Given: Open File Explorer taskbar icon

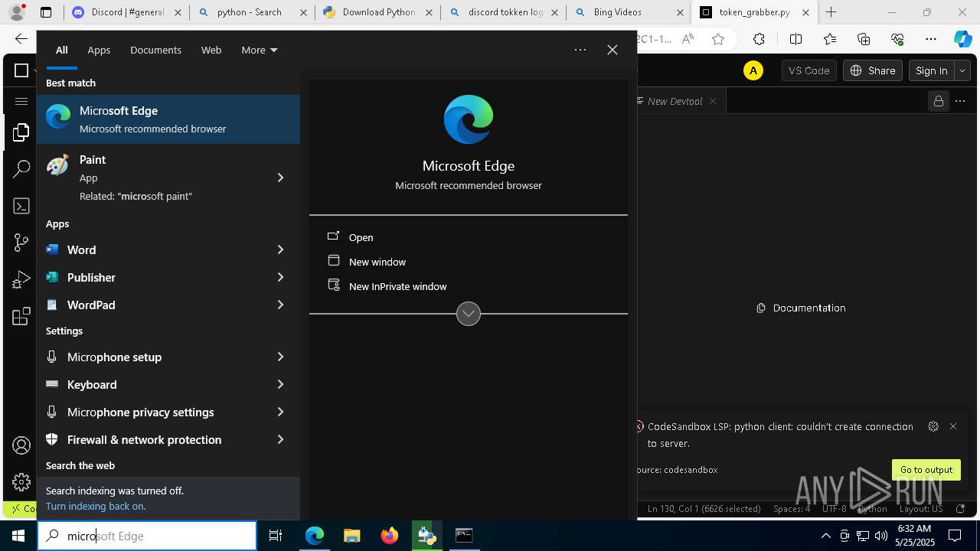Looking at the screenshot, I should tap(351, 536).
